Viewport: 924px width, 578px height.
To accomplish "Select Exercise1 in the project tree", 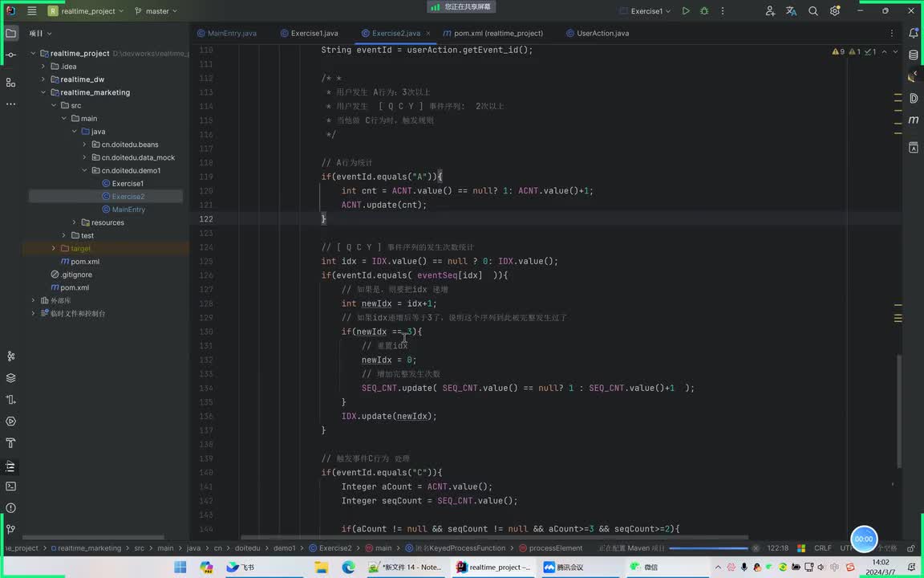I will point(128,184).
